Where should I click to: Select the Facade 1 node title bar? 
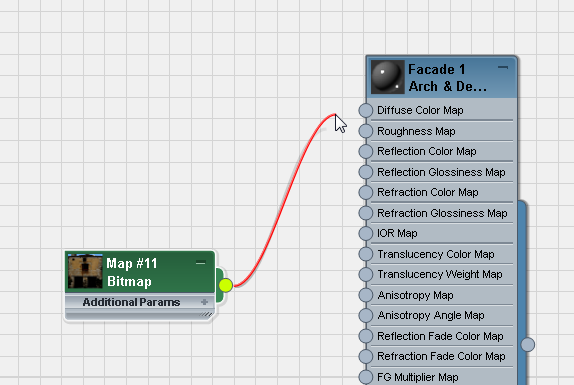tap(442, 77)
